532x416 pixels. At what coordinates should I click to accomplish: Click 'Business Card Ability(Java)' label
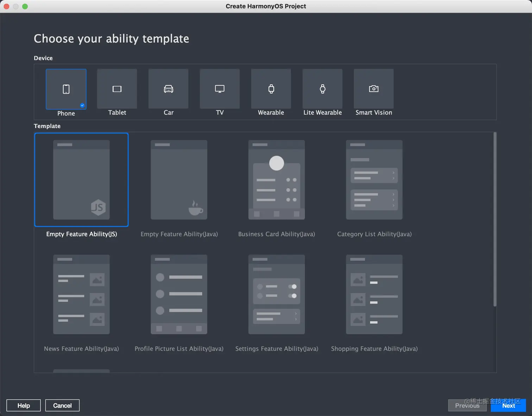277,234
